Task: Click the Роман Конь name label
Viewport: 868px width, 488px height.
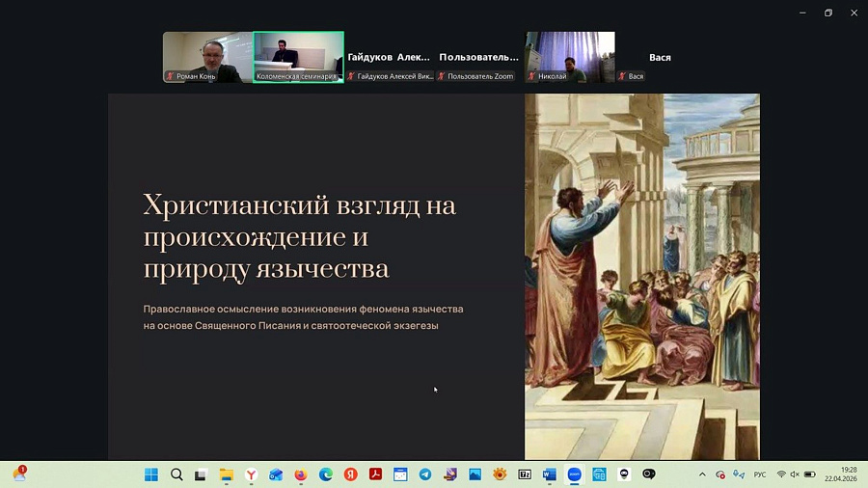Action: (x=196, y=76)
